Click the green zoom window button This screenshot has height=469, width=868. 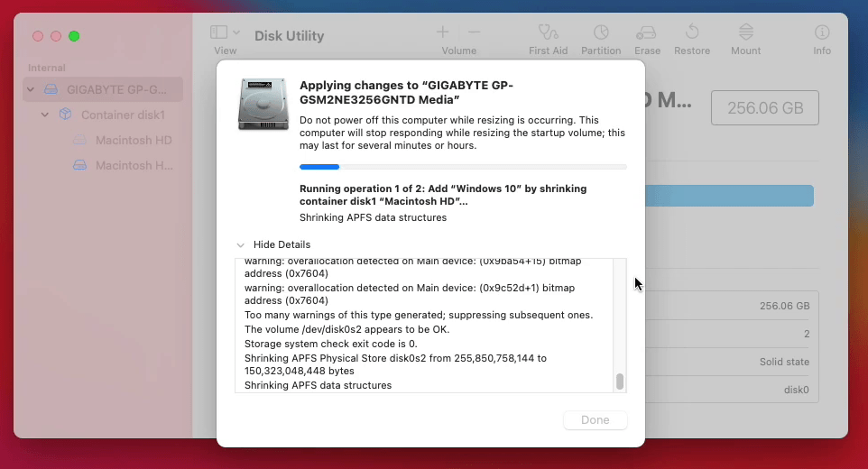(x=74, y=36)
